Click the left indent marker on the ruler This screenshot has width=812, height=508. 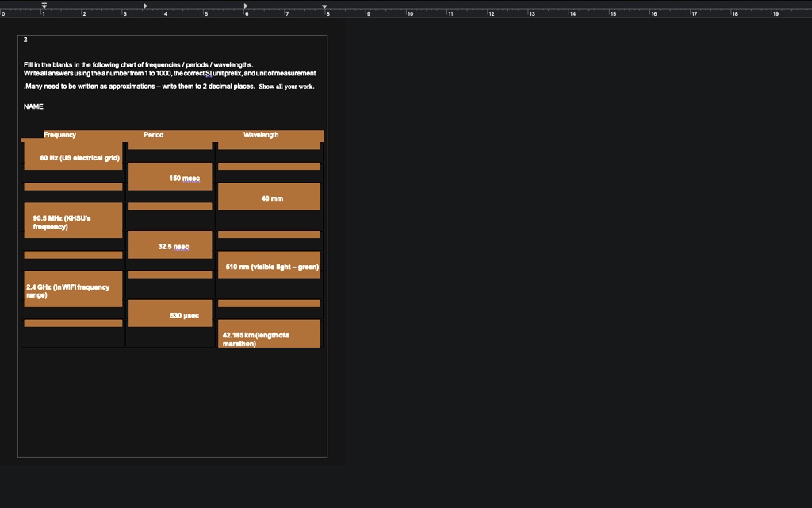tap(44, 6)
